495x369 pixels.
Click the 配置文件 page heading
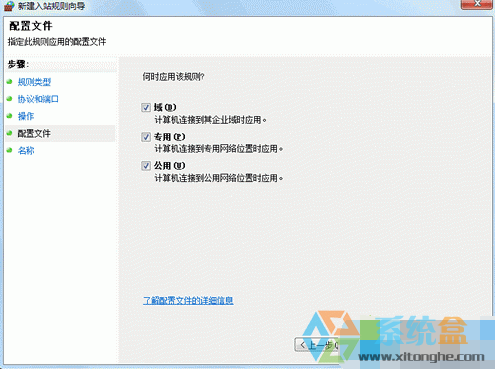(31, 26)
